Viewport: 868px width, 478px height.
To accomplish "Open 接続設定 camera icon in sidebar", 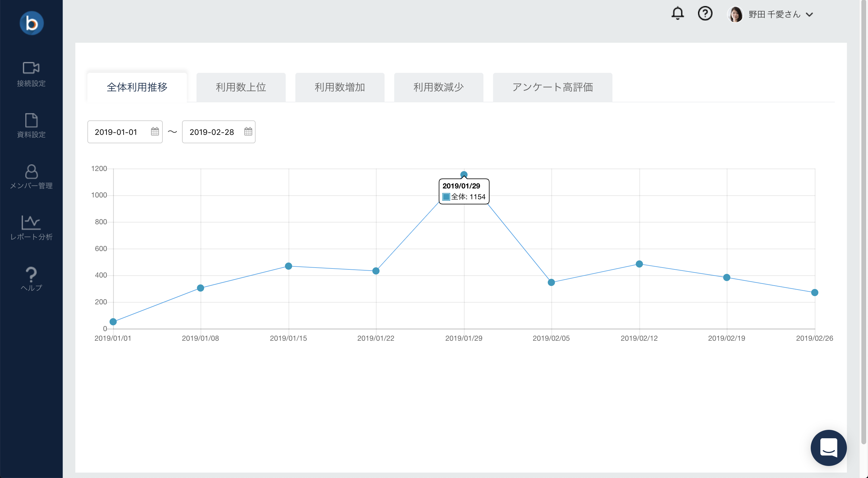I will (x=31, y=68).
